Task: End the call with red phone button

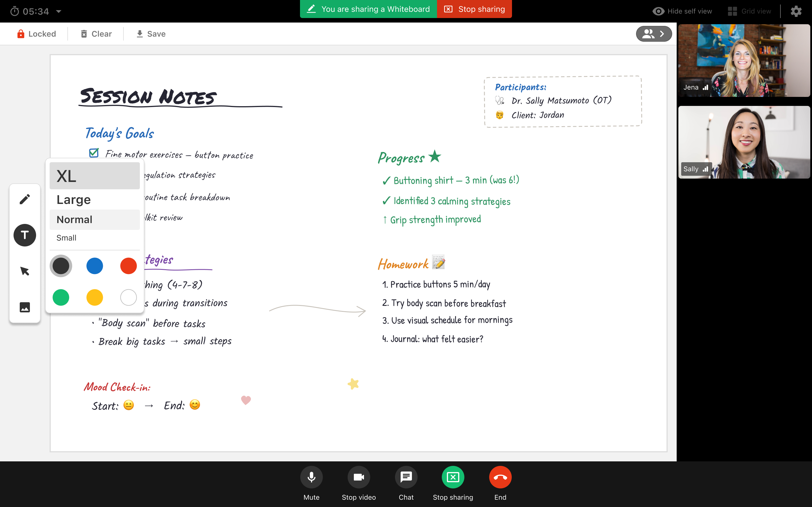Action: click(x=500, y=477)
